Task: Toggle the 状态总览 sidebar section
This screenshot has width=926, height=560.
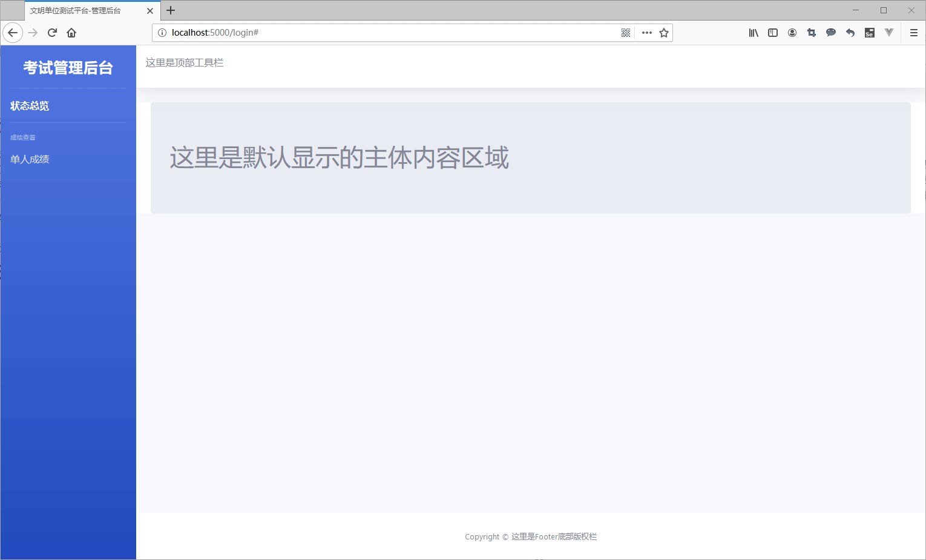Action: coord(28,105)
